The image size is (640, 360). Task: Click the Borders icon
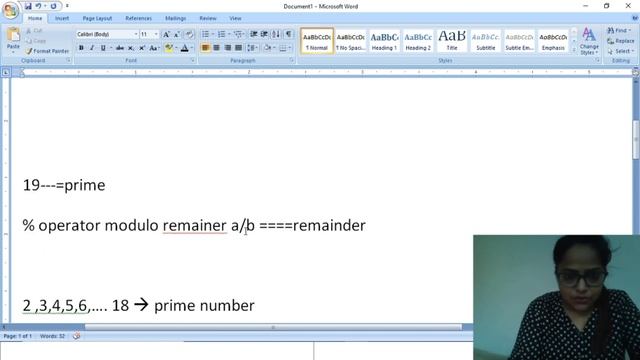pos(283,48)
